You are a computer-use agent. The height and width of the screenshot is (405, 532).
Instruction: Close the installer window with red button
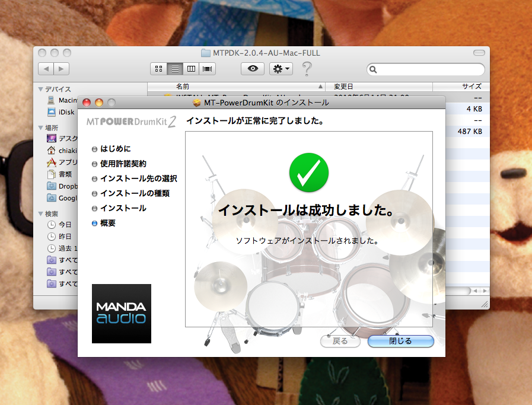(x=87, y=103)
